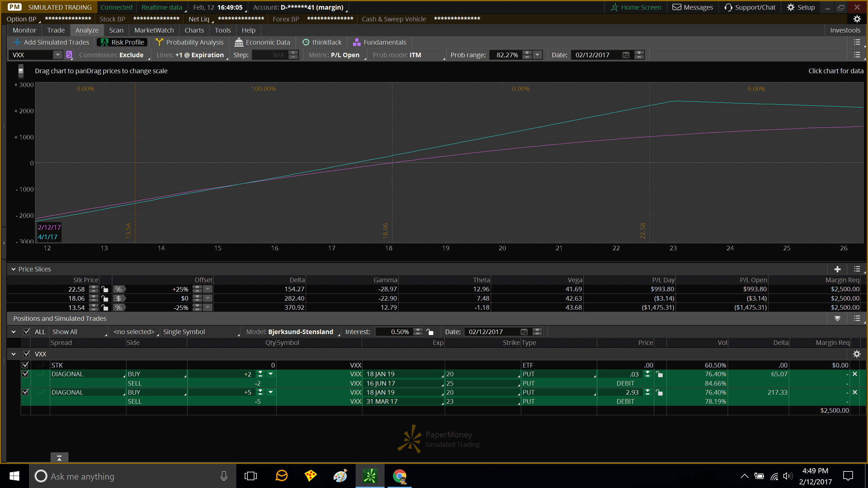
Task: Add a new price slice
Action: pyautogui.click(x=837, y=269)
